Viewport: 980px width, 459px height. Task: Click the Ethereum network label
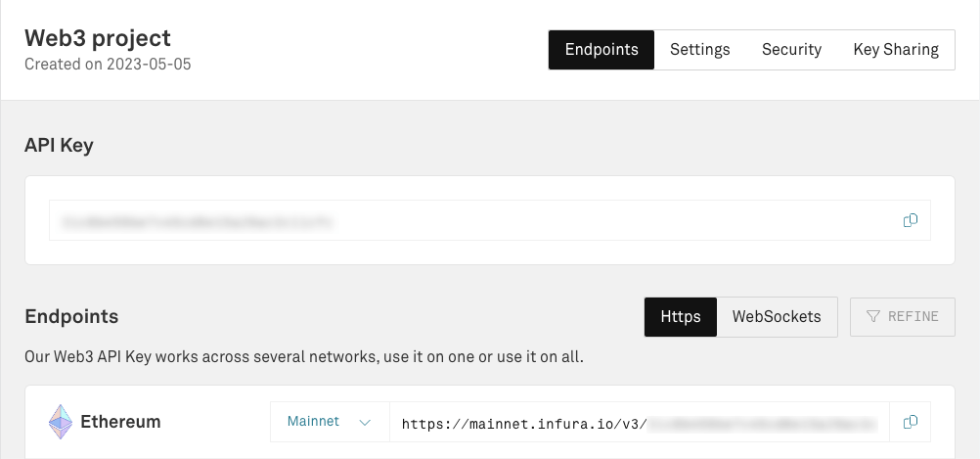click(x=120, y=423)
